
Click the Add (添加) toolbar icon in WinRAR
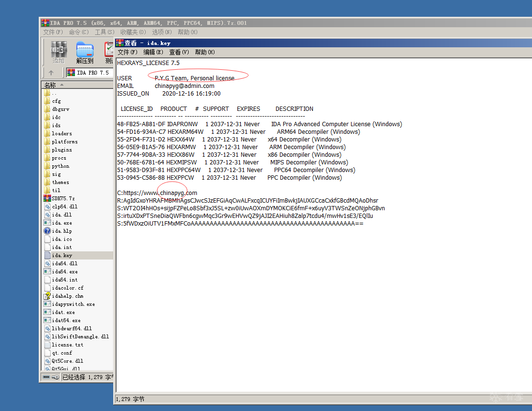[x=58, y=52]
